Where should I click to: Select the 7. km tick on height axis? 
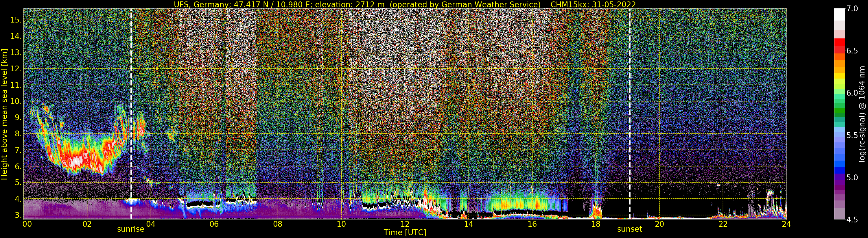point(18,150)
